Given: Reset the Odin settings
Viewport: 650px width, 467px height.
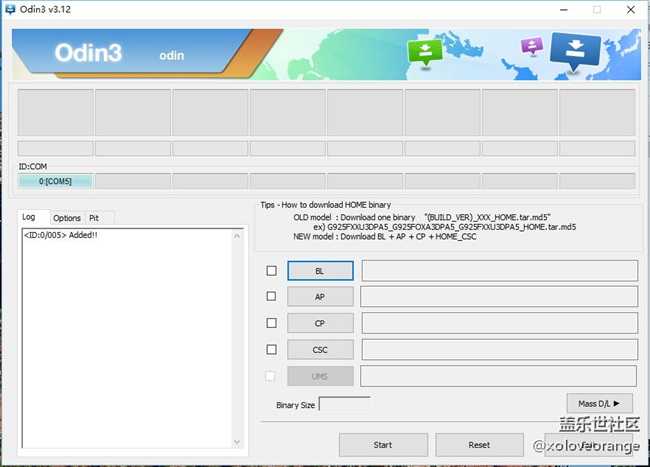Looking at the screenshot, I should [x=480, y=445].
